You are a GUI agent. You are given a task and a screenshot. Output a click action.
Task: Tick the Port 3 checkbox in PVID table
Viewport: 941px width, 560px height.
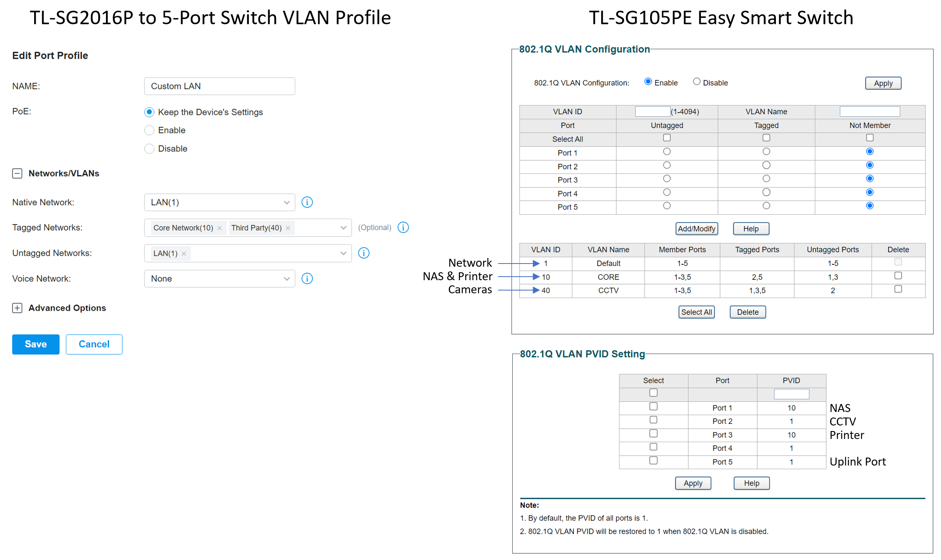pyautogui.click(x=653, y=433)
